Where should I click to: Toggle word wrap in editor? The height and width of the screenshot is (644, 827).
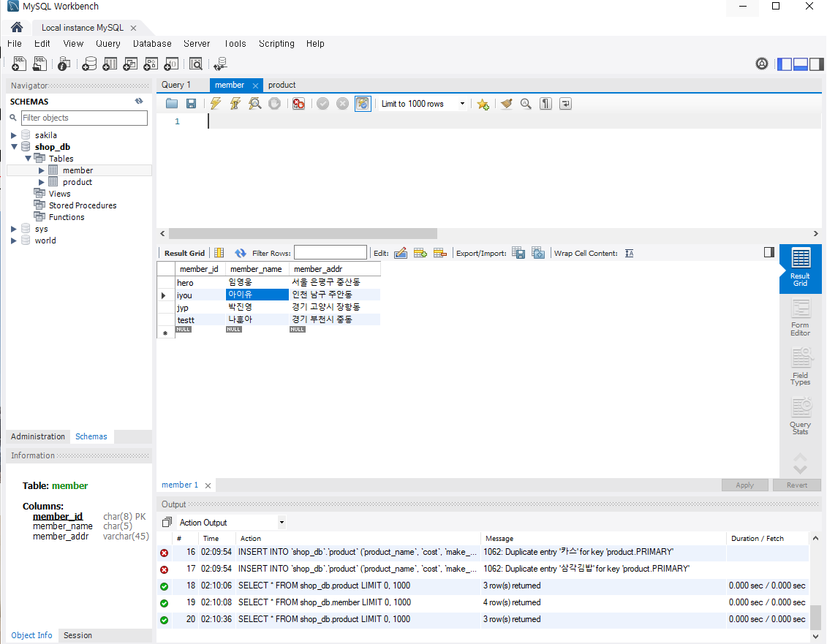pos(565,103)
